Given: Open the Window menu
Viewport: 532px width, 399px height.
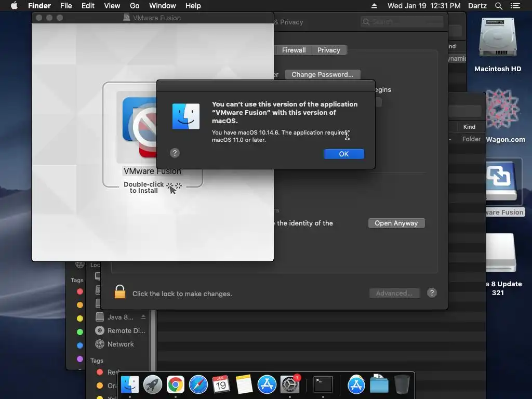Looking at the screenshot, I should coord(163,6).
